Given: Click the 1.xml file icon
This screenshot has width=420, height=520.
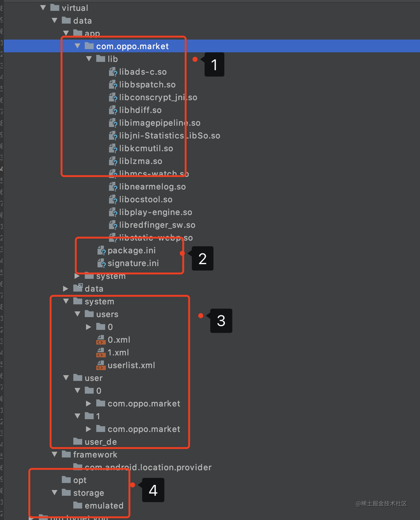Looking at the screenshot, I should (x=101, y=353).
